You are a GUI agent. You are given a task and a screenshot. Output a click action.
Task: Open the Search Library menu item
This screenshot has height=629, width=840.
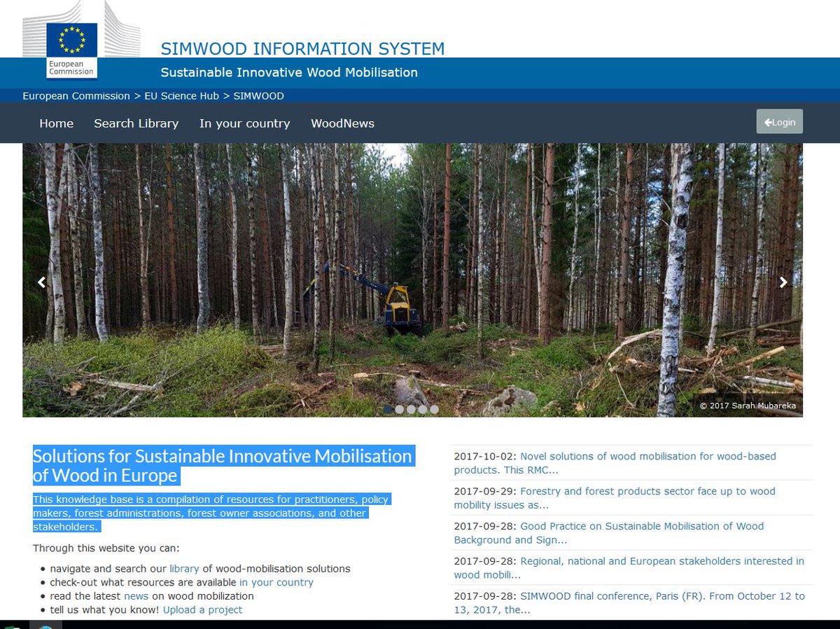click(x=136, y=123)
